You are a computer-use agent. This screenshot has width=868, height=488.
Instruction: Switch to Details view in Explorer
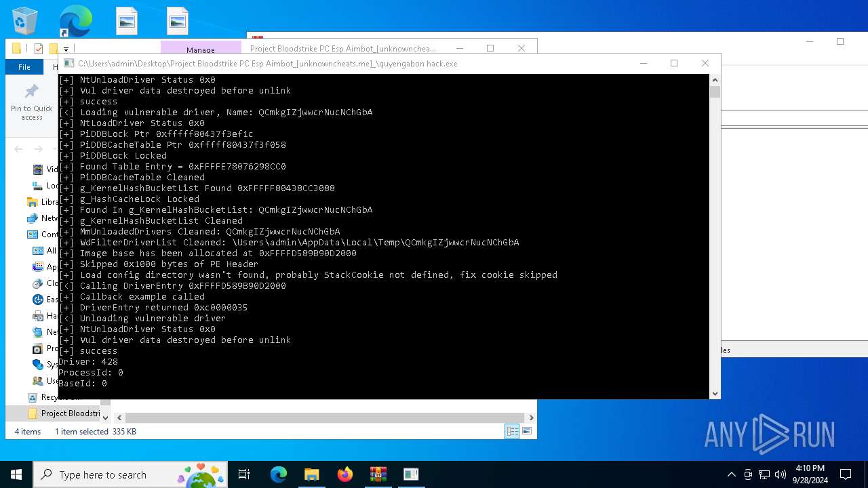[x=513, y=431]
